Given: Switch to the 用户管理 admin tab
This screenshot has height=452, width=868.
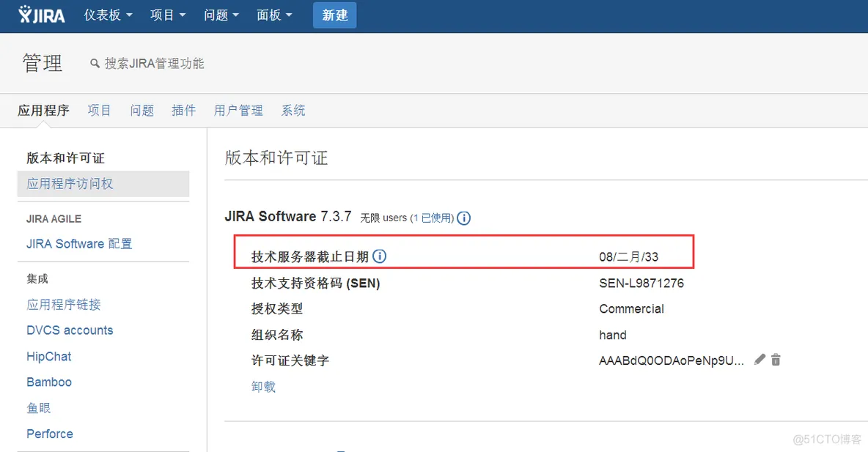Looking at the screenshot, I should coord(238,111).
